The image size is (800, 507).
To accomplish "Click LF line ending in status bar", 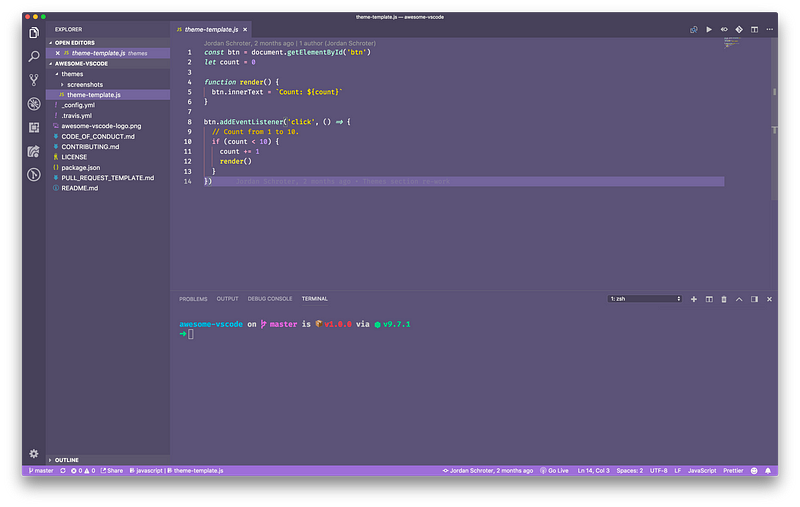I will point(677,471).
